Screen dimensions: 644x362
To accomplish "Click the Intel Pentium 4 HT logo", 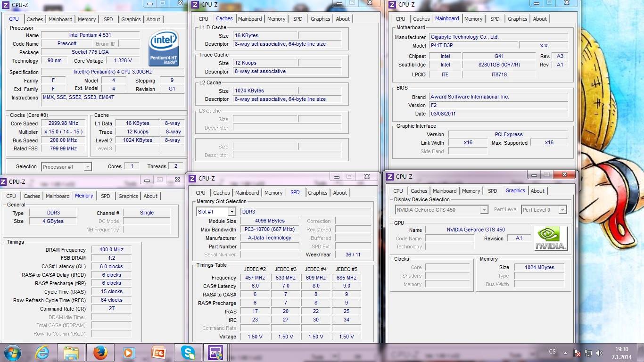I will (164, 48).
